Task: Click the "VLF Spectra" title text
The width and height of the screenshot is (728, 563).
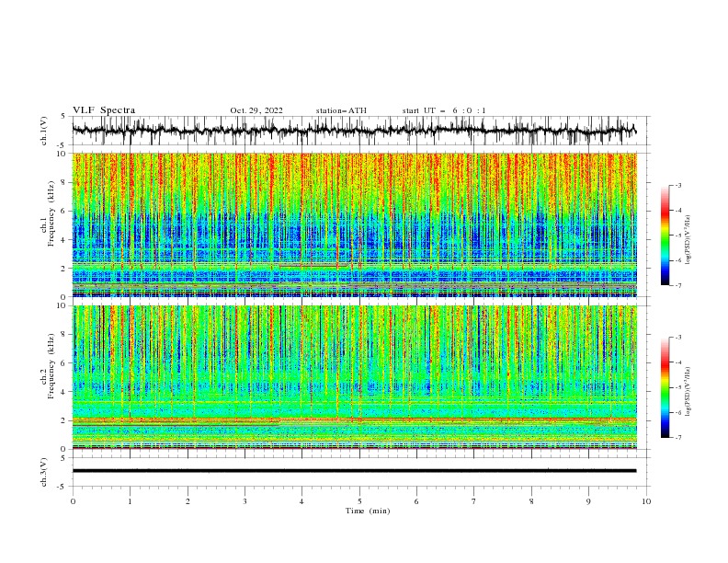Action: coord(104,110)
